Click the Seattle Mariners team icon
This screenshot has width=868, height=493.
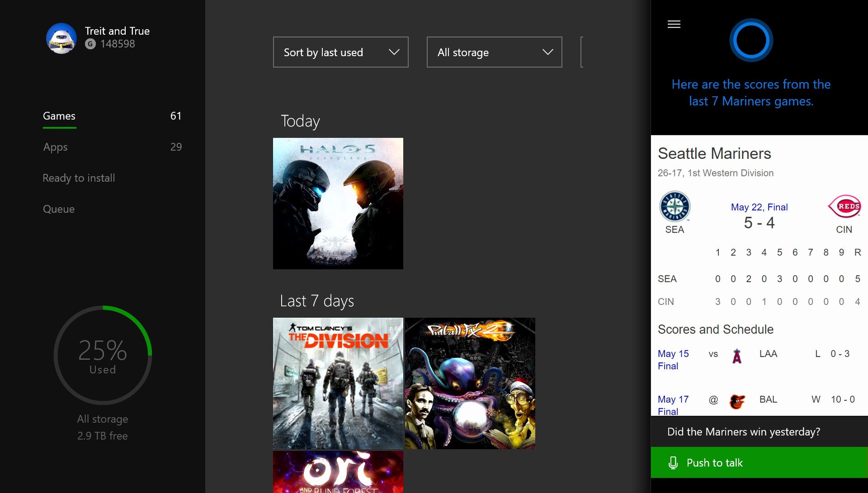point(674,206)
